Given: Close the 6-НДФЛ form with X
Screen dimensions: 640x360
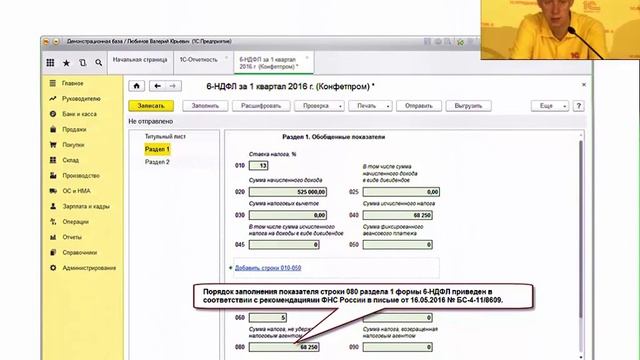Looking at the screenshot, I should tap(584, 84).
